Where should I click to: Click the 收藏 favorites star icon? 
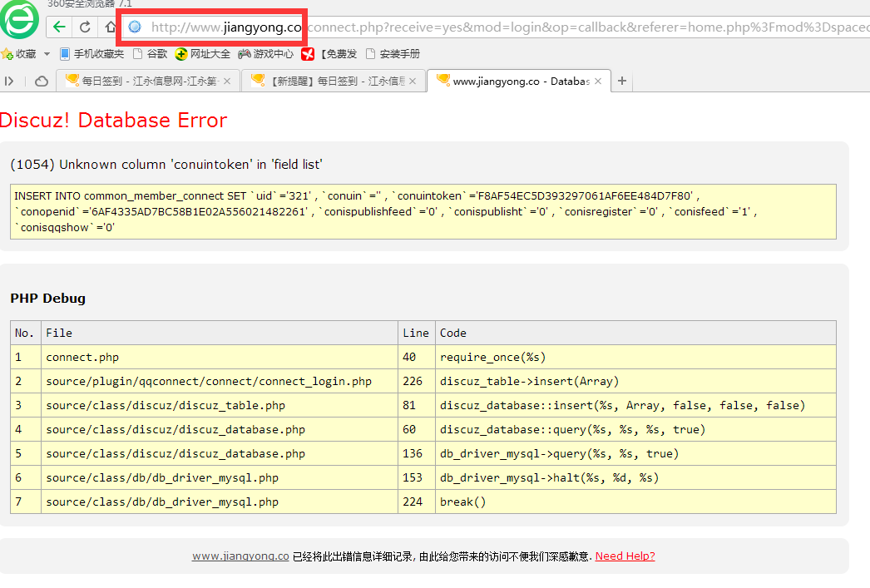[x=7, y=54]
